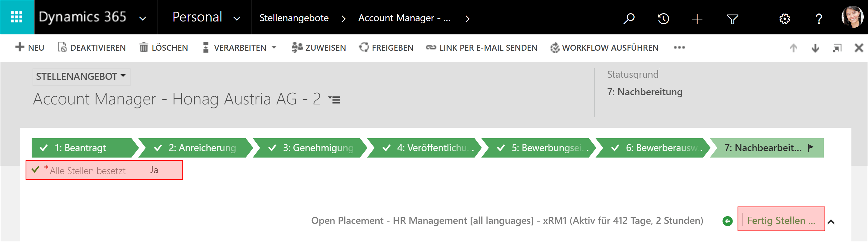Click the Open Placement process name text
Viewport: 868px width, 242px height.
(x=507, y=221)
